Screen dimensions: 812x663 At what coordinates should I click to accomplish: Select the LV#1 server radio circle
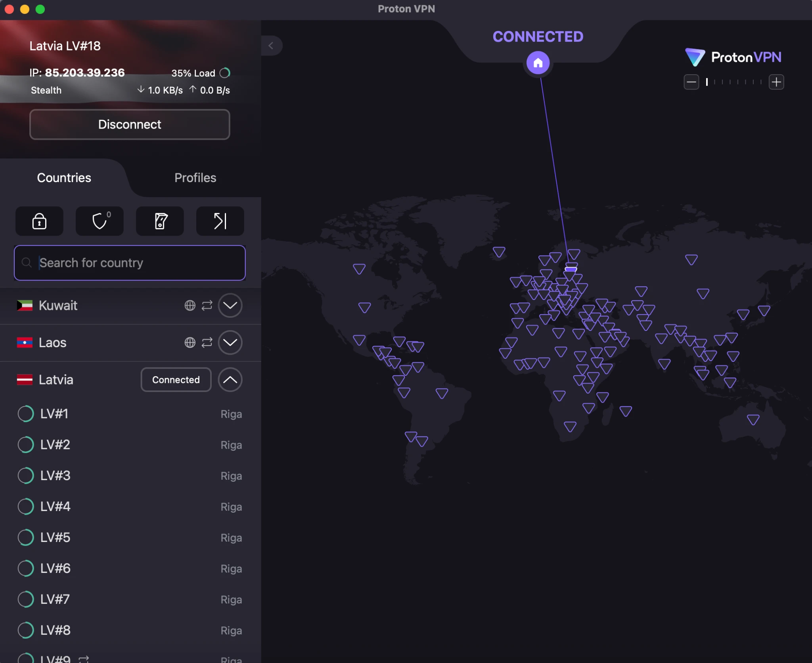[25, 413]
